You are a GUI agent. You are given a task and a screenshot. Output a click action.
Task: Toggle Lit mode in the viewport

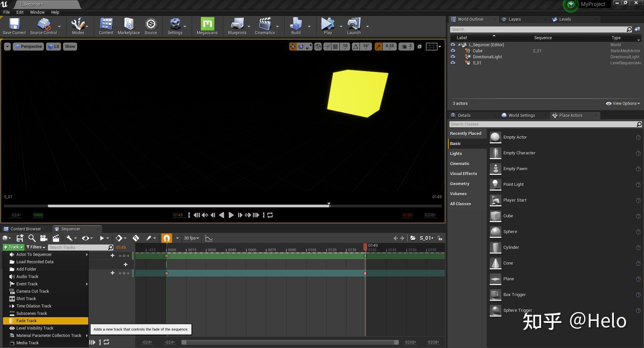point(53,47)
